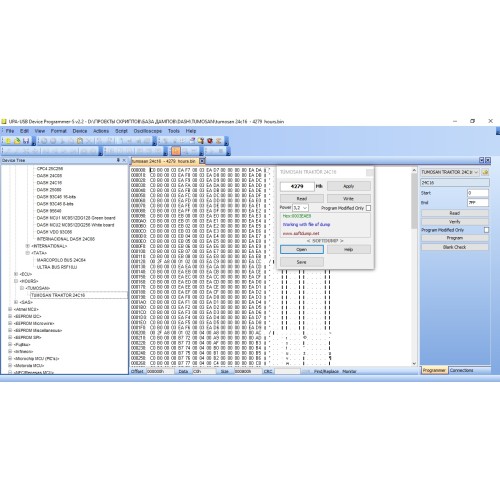Click the Apply button in script dialog
Viewport: 500px width, 500px height.
[349, 186]
